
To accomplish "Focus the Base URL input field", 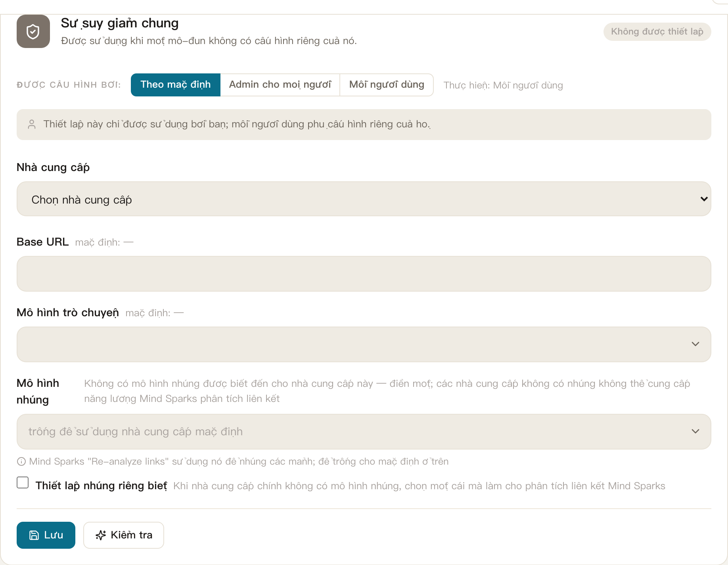I will 364,273.
